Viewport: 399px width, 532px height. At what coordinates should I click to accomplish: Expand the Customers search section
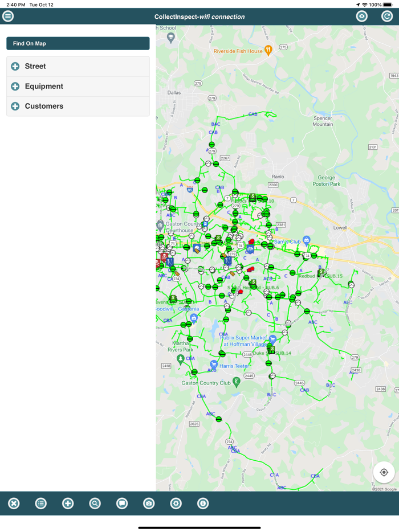click(x=78, y=106)
